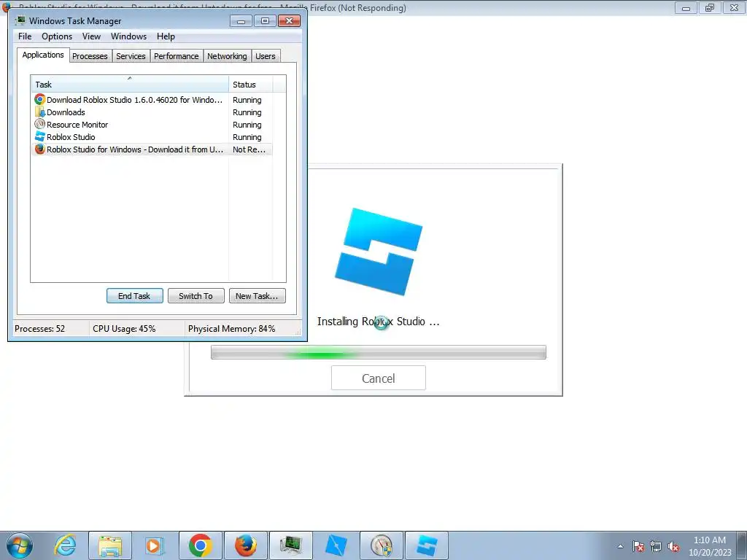Open Windows Explorer folder from taskbar

click(x=110, y=545)
